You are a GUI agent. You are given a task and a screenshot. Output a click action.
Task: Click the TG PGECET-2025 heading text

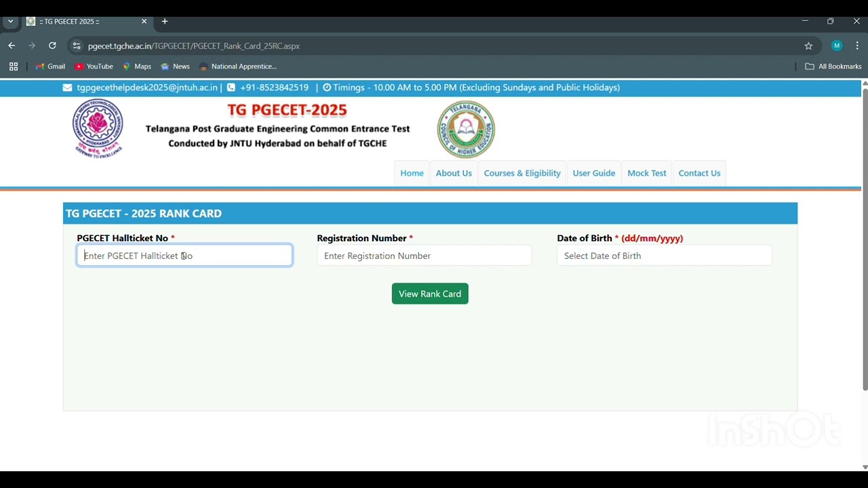(x=287, y=110)
